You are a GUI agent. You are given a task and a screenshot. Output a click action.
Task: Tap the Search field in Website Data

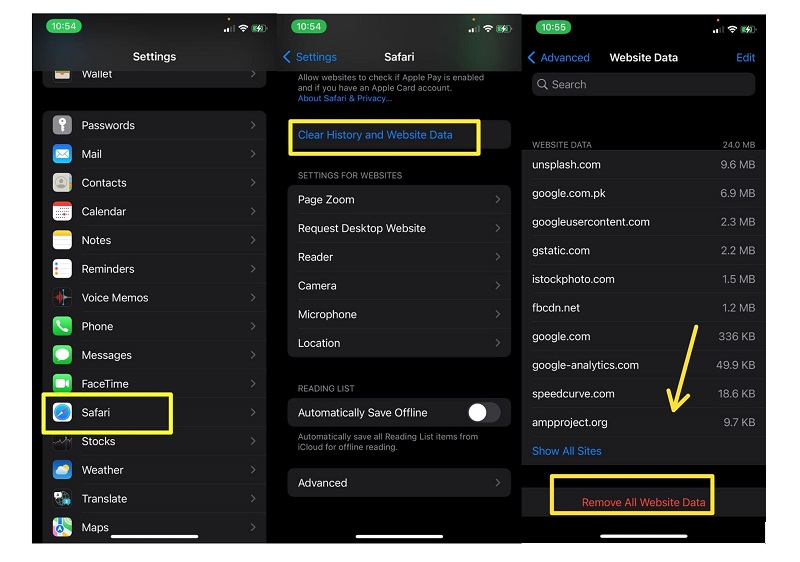point(643,84)
